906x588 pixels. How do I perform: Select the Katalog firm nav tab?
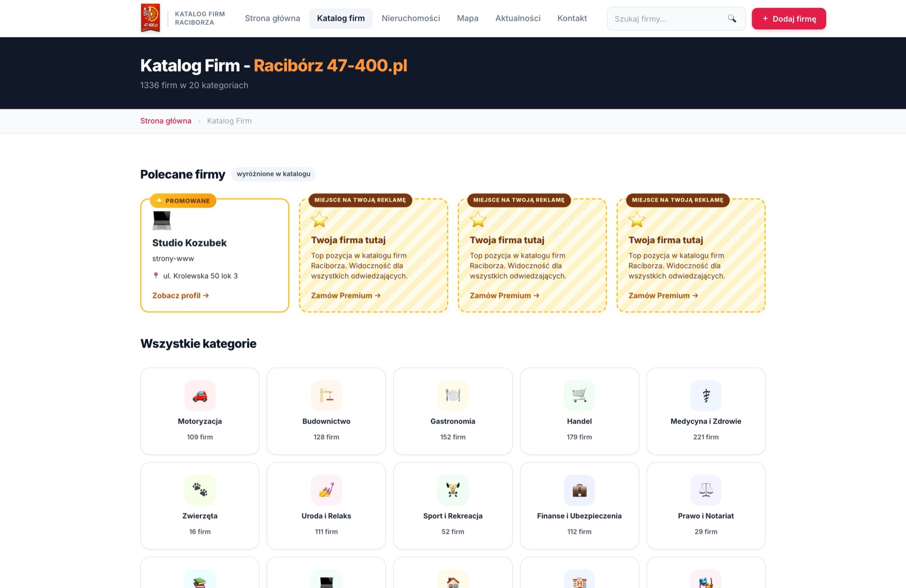click(341, 18)
